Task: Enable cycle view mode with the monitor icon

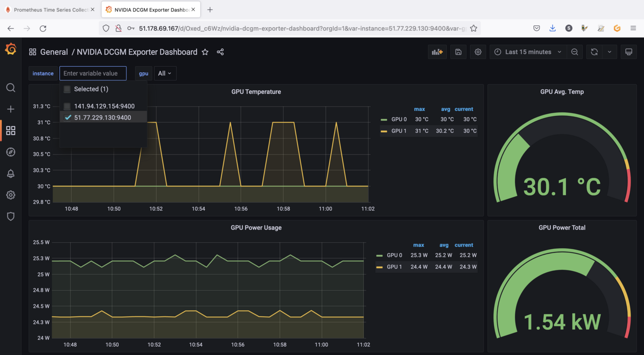Action: [x=628, y=52]
